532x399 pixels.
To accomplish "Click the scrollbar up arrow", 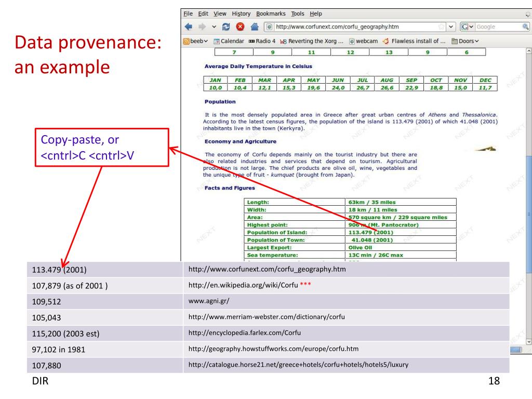I will click(x=528, y=51).
